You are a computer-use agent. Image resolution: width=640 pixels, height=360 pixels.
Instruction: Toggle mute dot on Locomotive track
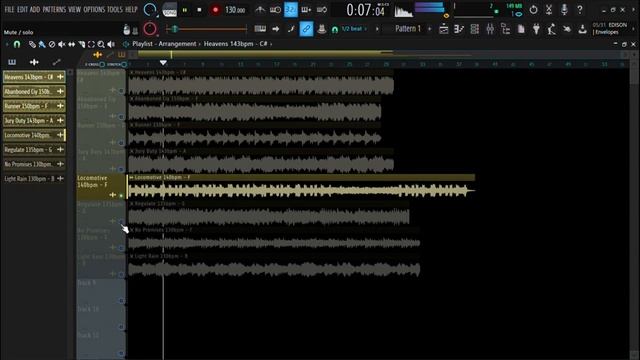pos(121,196)
